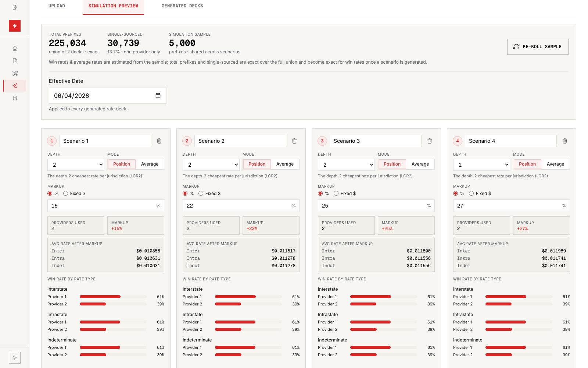The width and height of the screenshot is (588, 368).
Task: Select Fixed $ markup in Scenario 4
Action: 472,194
